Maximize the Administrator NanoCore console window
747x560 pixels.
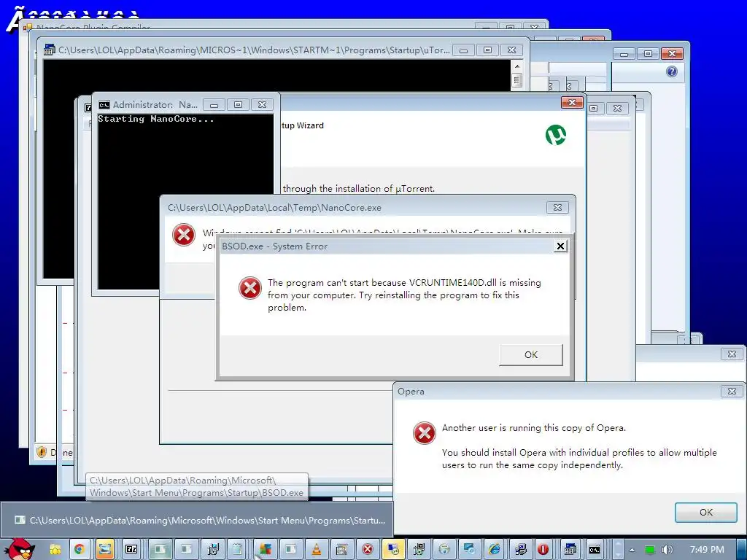pos(239,105)
